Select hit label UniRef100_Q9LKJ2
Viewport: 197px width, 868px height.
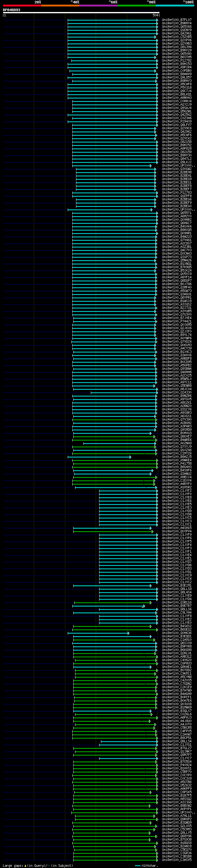176,162
